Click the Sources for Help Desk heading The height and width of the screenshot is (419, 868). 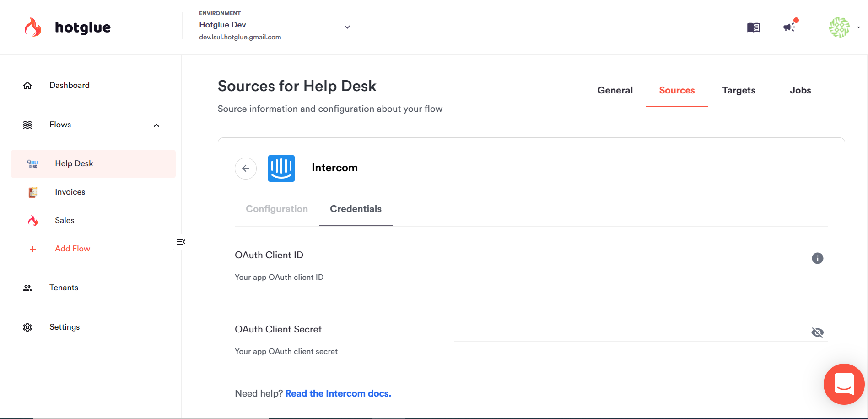pos(297,86)
